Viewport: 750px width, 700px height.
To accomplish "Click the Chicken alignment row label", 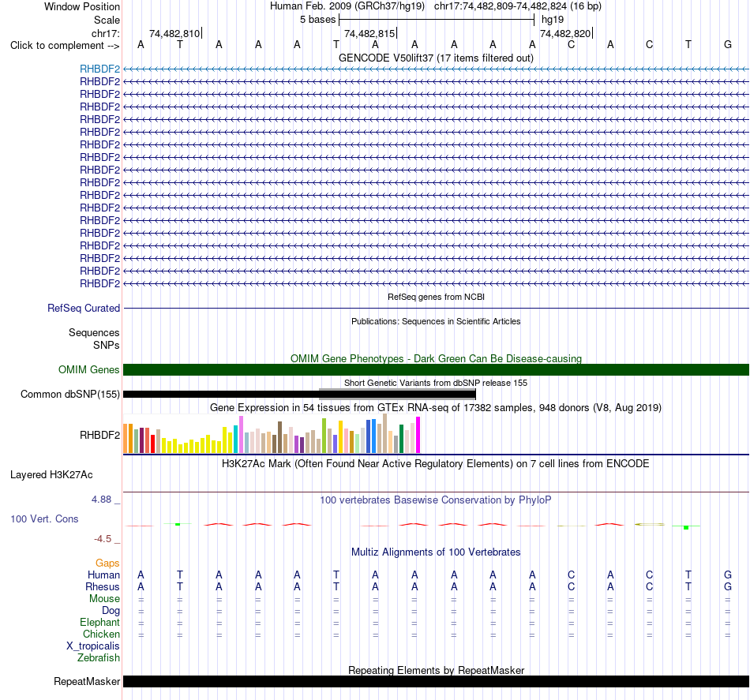I will (101, 634).
